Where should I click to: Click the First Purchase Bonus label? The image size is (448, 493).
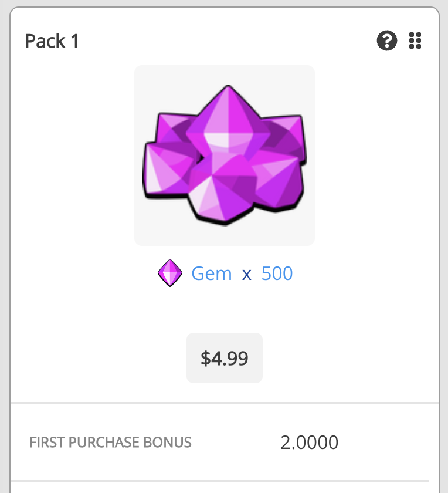(x=110, y=443)
